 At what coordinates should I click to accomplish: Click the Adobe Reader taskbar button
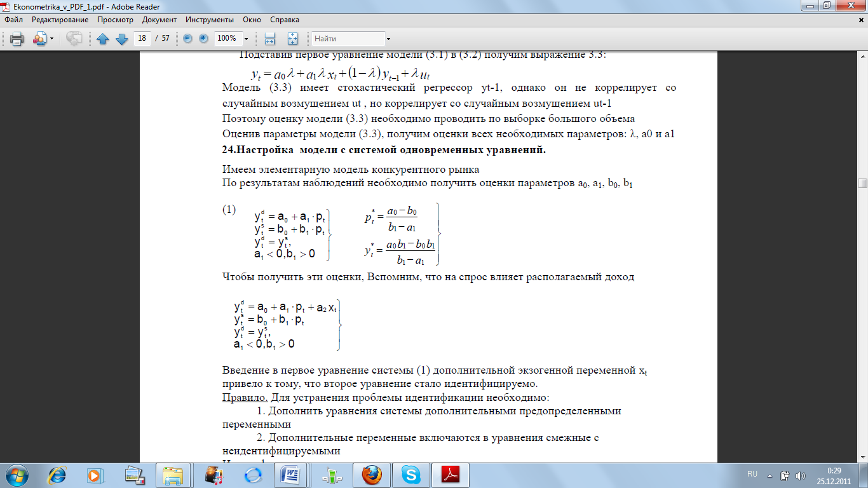[x=451, y=475]
